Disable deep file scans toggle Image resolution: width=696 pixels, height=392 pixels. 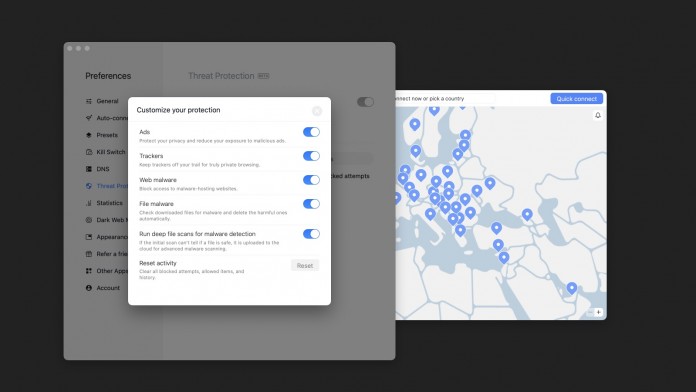(x=311, y=234)
